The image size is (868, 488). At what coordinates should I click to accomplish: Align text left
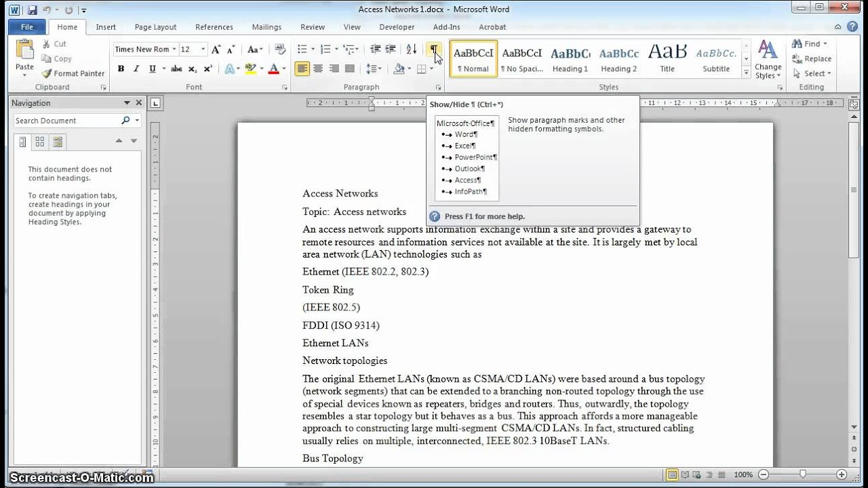coord(302,68)
